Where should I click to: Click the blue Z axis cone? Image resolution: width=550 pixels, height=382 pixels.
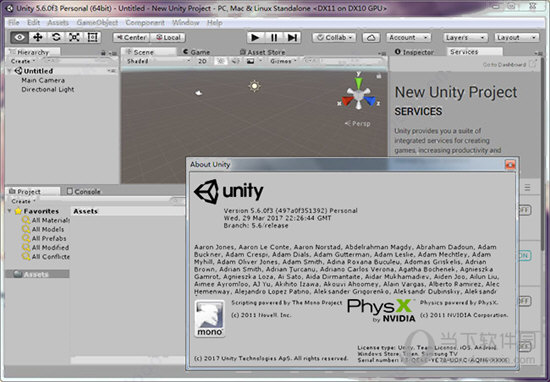[x=370, y=101]
